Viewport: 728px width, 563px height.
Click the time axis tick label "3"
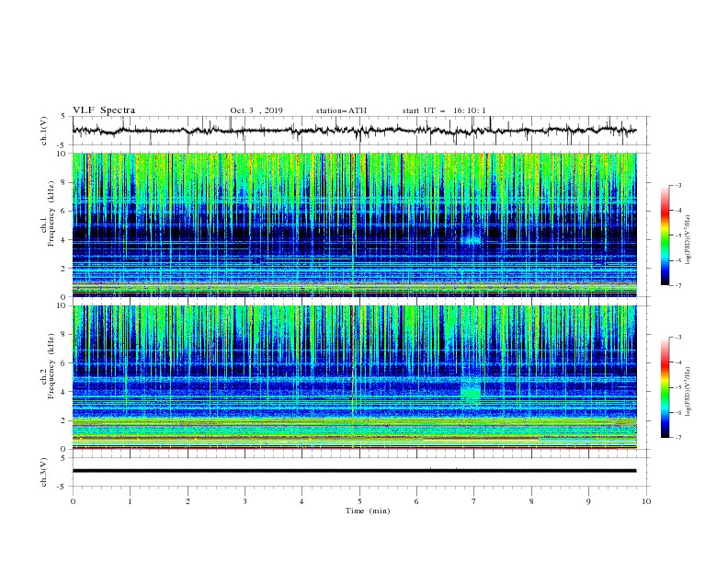(x=245, y=501)
